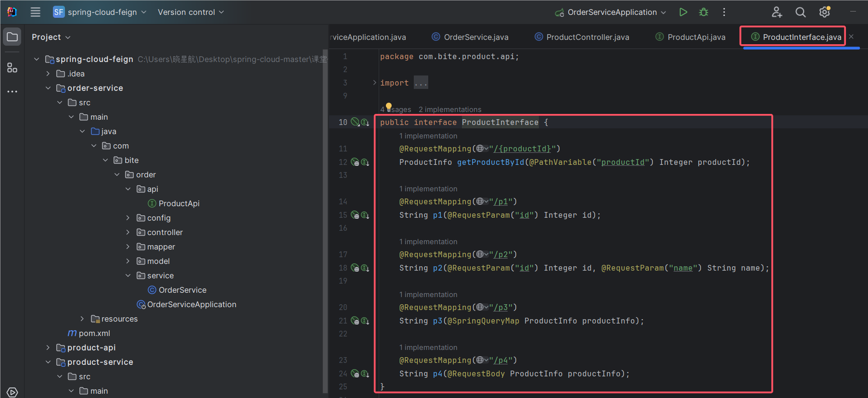Image resolution: width=868 pixels, height=398 pixels.
Task: Click the @RequestBody annotation on line 24
Action: click(476, 374)
